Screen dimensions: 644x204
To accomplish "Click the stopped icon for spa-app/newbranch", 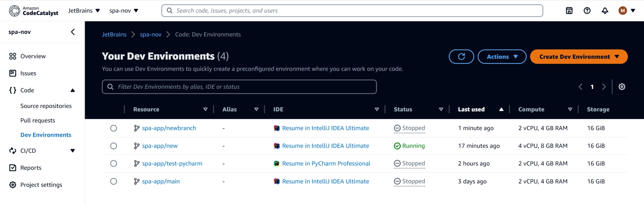I will 397,128.
